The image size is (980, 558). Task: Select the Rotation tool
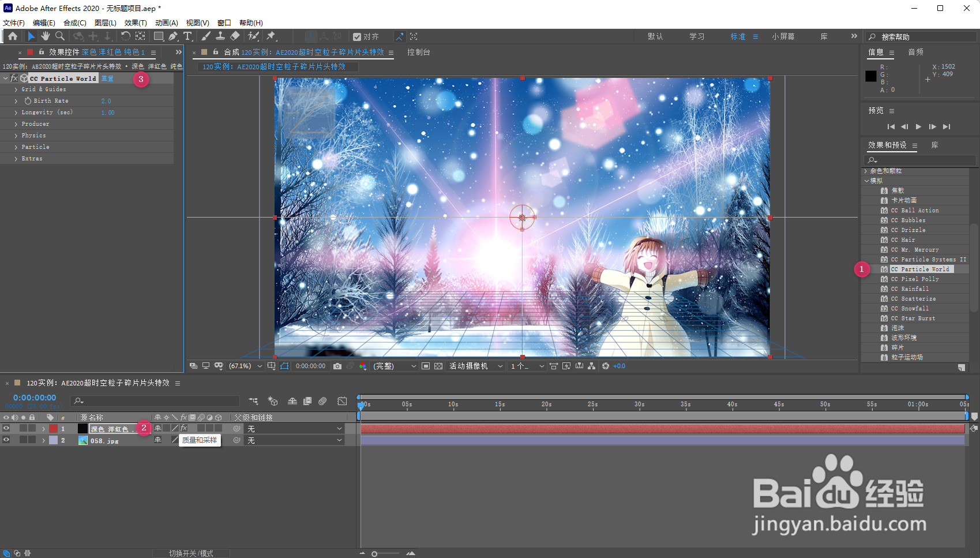click(125, 36)
